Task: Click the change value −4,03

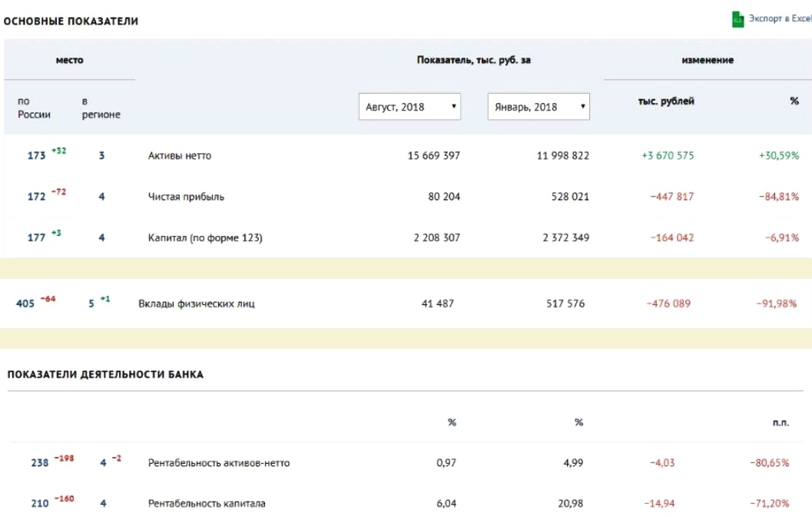Action: (662, 462)
